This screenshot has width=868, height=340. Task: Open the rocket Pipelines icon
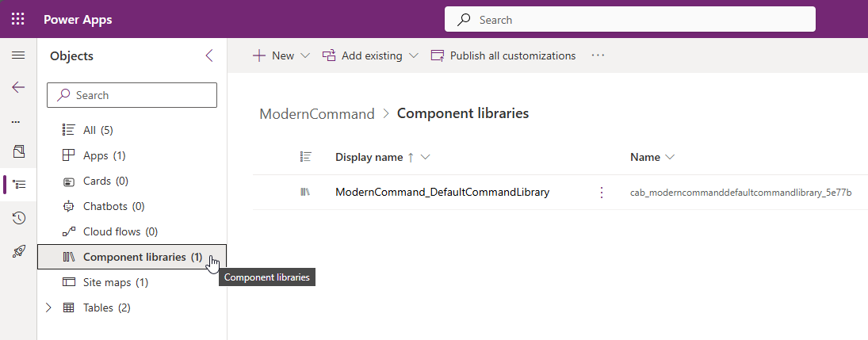tap(19, 251)
